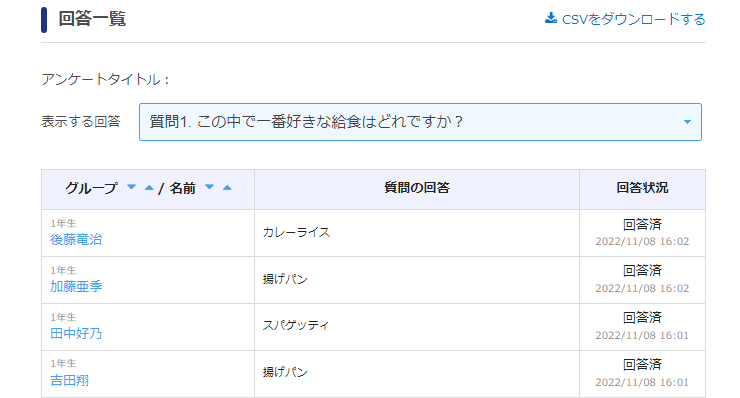Image resolution: width=740 pixels, height=398 pixels.
Task: Click the 質問の回答 column header
Action: (417, 188)
